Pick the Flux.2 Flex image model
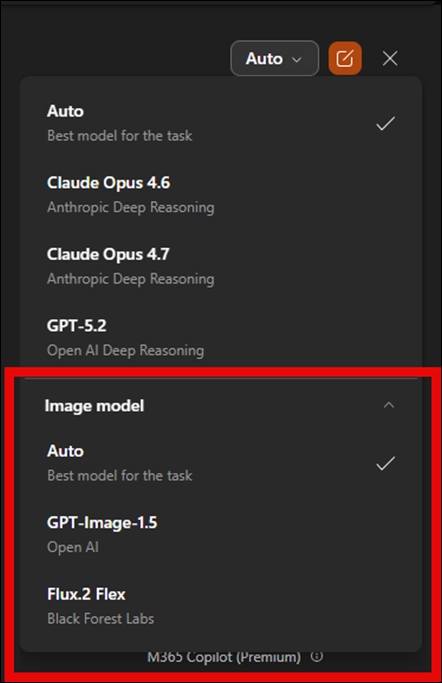Viewport: 442px width, 683px height. 221,606
